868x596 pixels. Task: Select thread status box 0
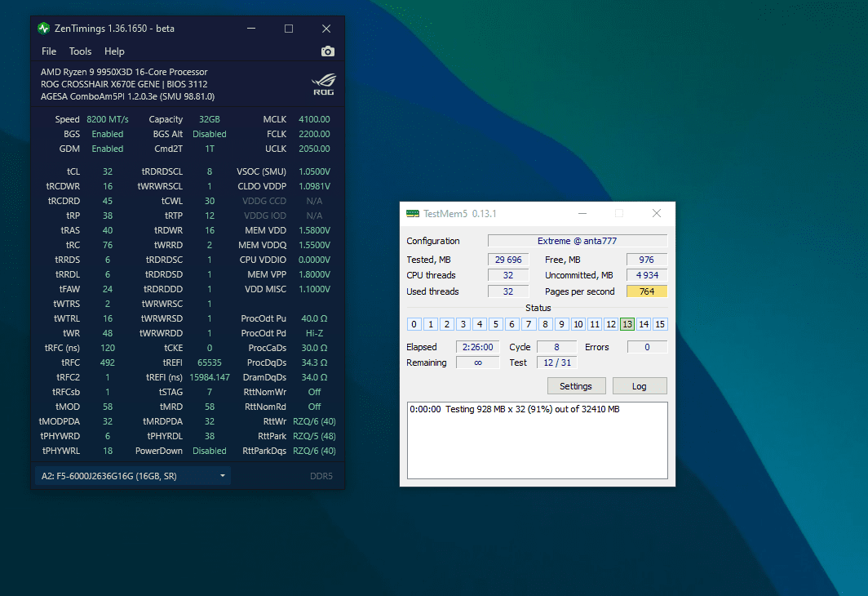414,324
